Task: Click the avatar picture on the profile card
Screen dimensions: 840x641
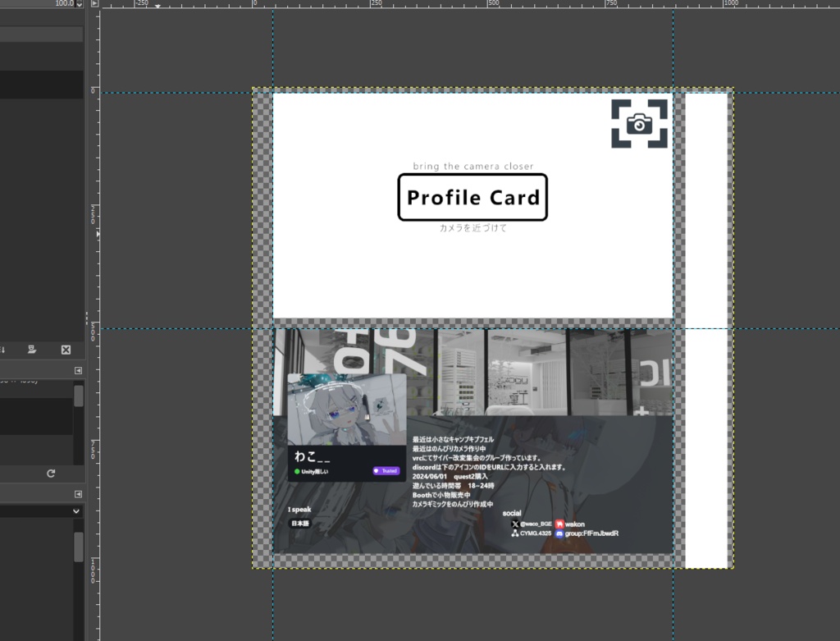Action: [347, 410]
